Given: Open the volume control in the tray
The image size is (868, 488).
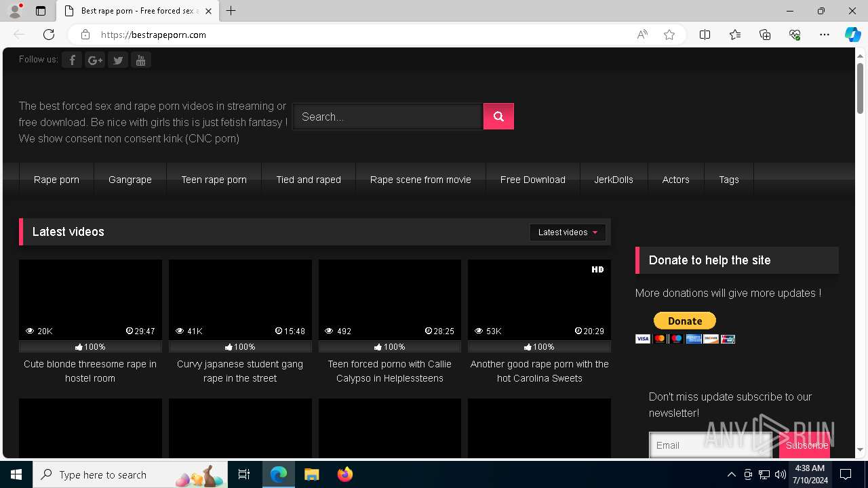Looking at the screenshot, I should pos(781,474).
